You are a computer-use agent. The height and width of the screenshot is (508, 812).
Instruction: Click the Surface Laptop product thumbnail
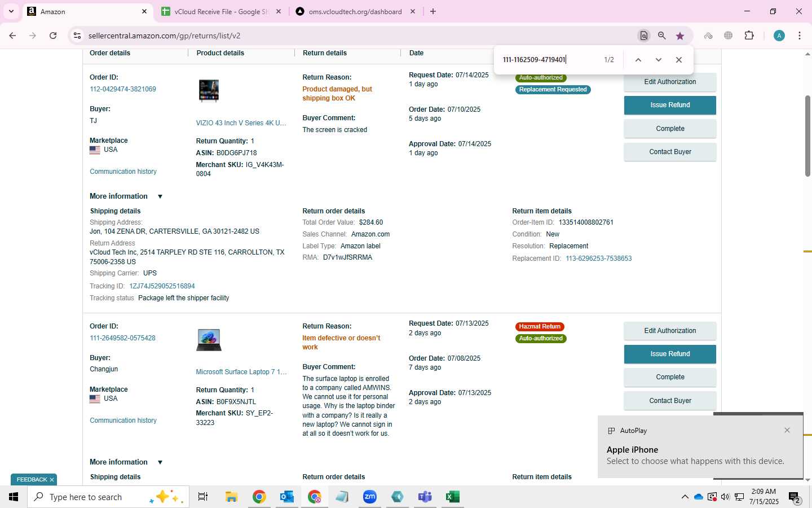tap(209, 340)
